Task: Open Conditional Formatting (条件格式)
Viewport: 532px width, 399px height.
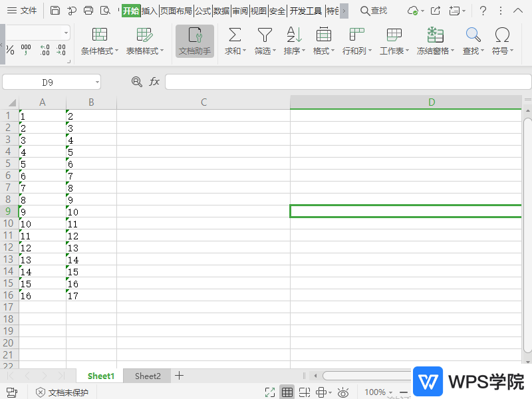Action: coord(100,41)
